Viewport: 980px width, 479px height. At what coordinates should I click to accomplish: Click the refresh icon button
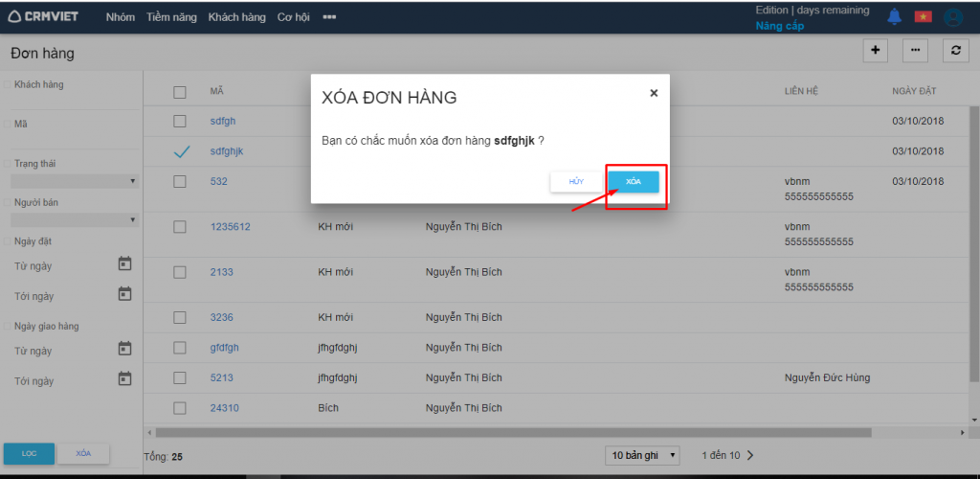[955, 52]
